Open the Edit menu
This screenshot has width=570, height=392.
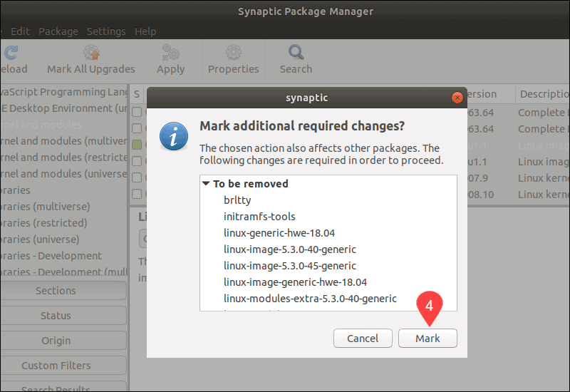point(20,31)
